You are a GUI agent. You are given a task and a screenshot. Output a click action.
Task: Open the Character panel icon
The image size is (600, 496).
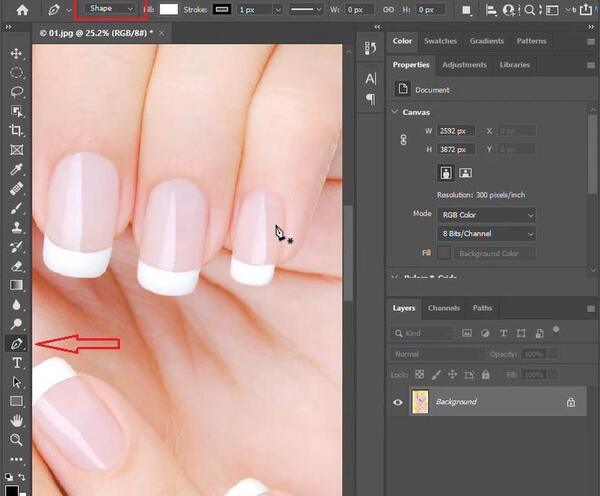(x=370, y=79)
